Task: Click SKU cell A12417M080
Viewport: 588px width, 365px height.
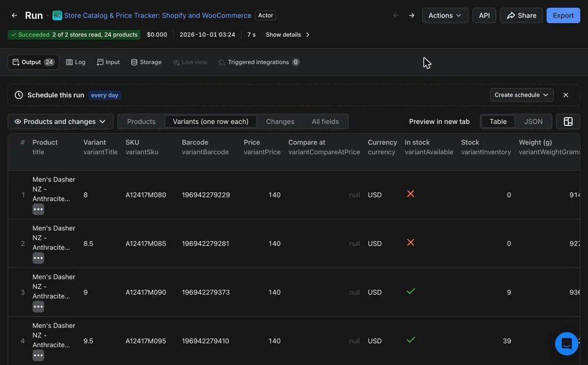Action: click(146, 195)
